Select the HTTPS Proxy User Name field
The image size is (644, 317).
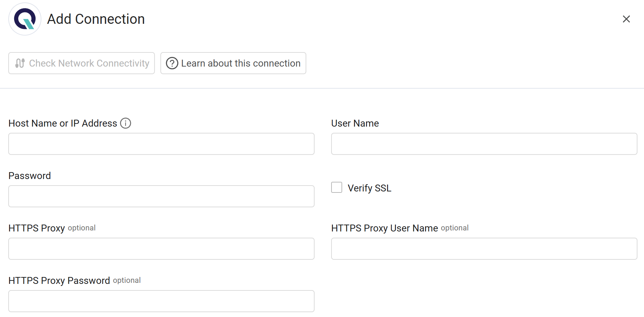[x=484, y=249]
